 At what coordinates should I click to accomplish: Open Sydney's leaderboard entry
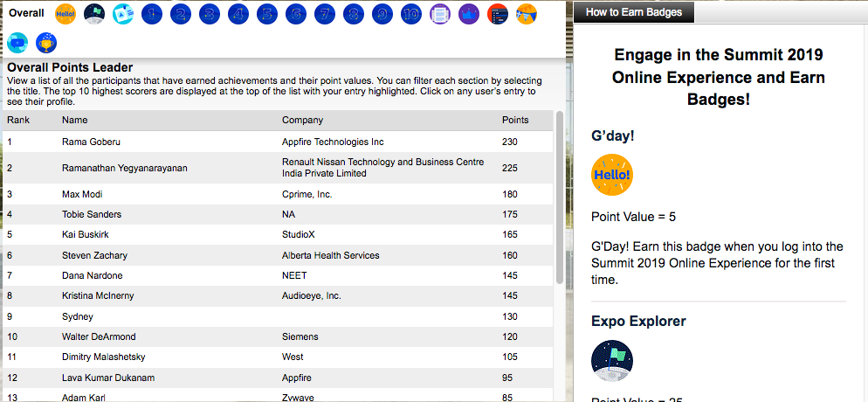[x=278, y=316]
